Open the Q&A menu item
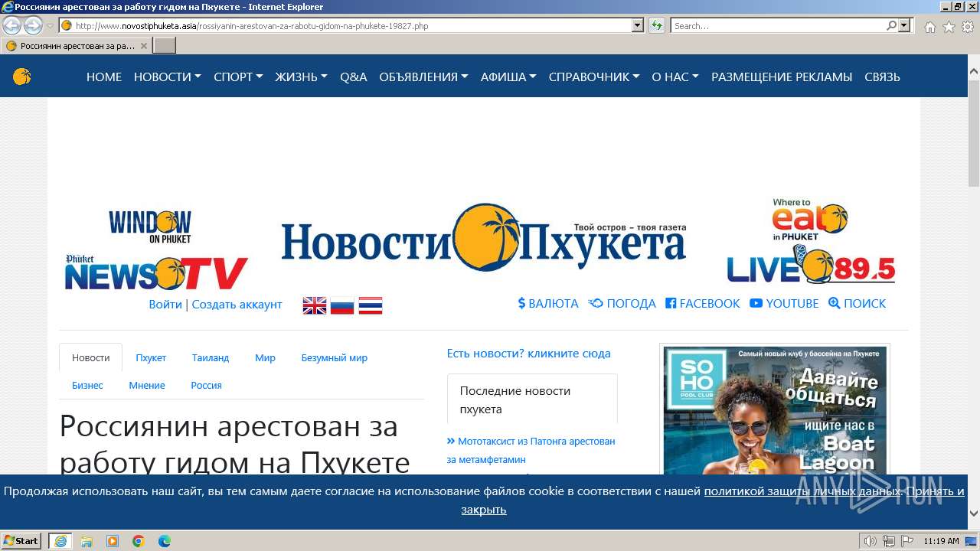The image size is (980, 551). pos(354,77)
